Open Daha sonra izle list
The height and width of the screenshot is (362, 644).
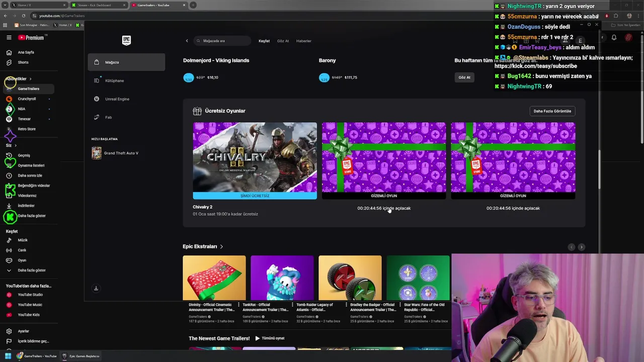tap(30, 175)
